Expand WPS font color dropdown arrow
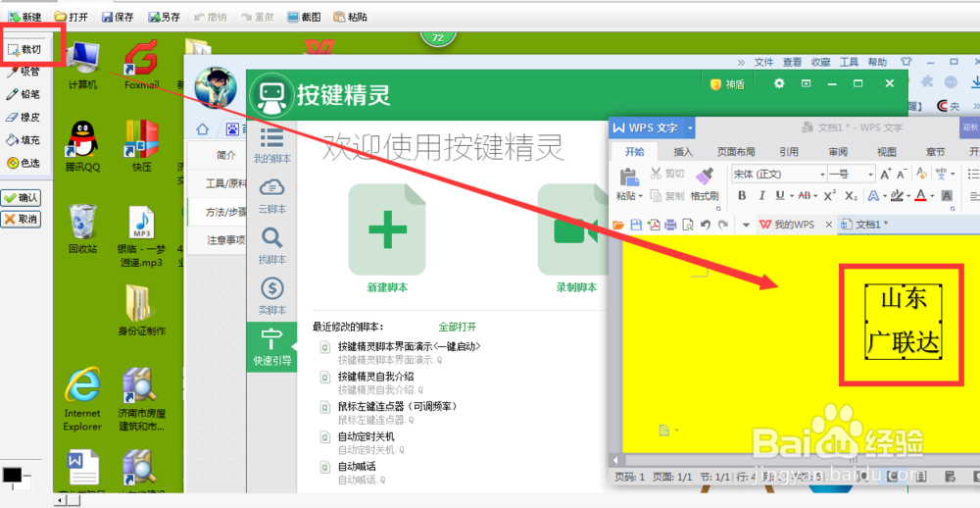 point(932,196)
